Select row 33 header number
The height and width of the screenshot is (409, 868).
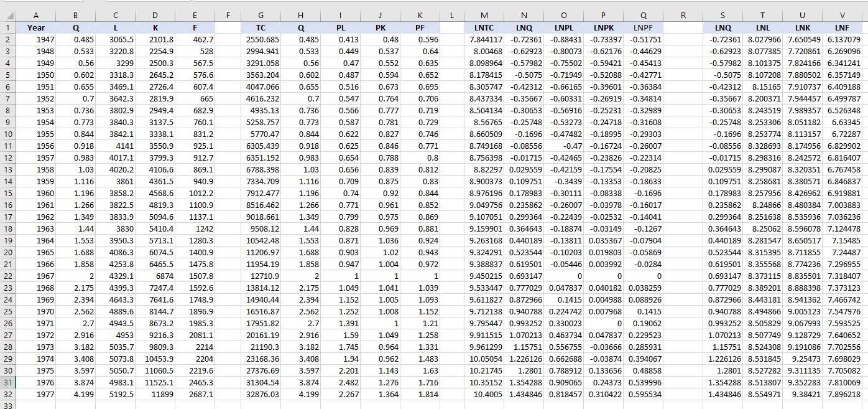pyautogui.click(x=7, y=405)
